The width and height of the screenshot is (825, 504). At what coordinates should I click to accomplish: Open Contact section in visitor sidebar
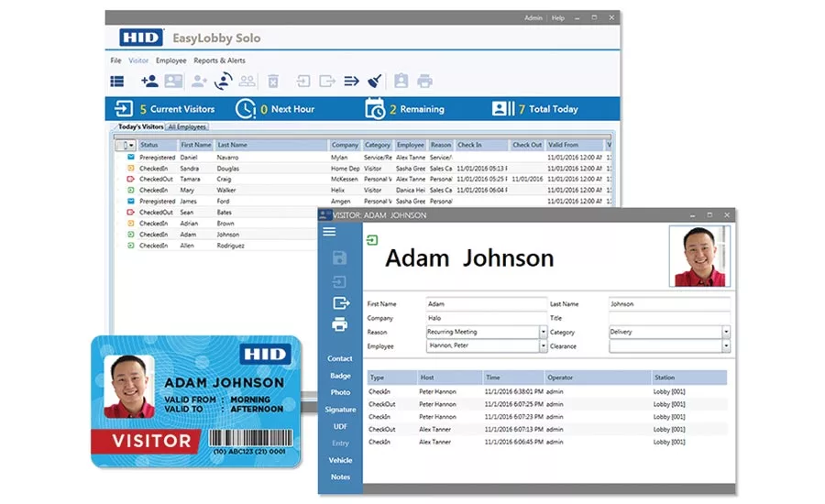(340, 358)
